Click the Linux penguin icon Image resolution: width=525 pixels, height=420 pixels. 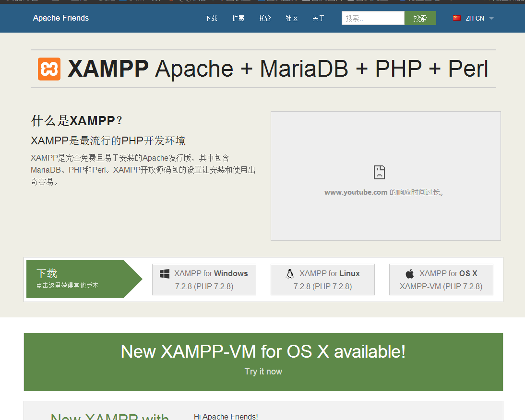tap(290, 274)
